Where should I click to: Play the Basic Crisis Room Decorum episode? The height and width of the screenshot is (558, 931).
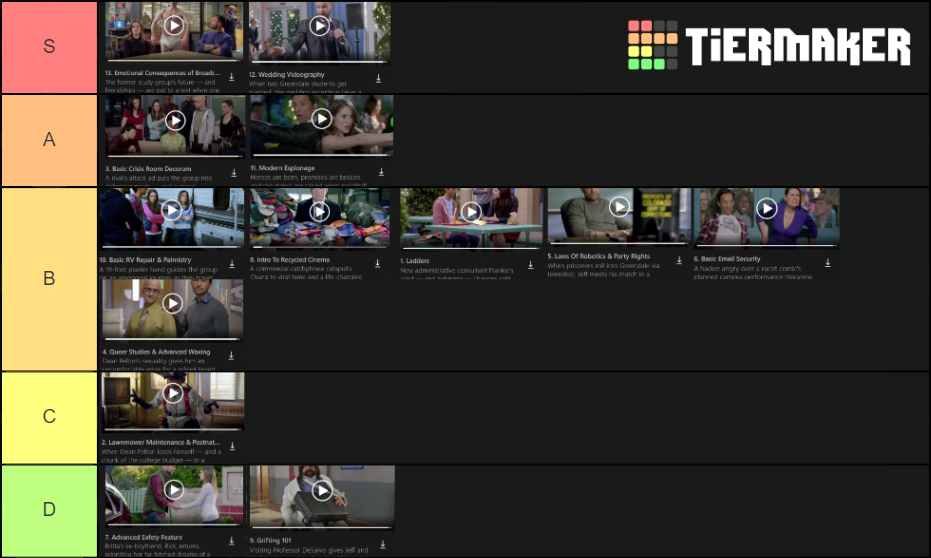tap(175, 121)
